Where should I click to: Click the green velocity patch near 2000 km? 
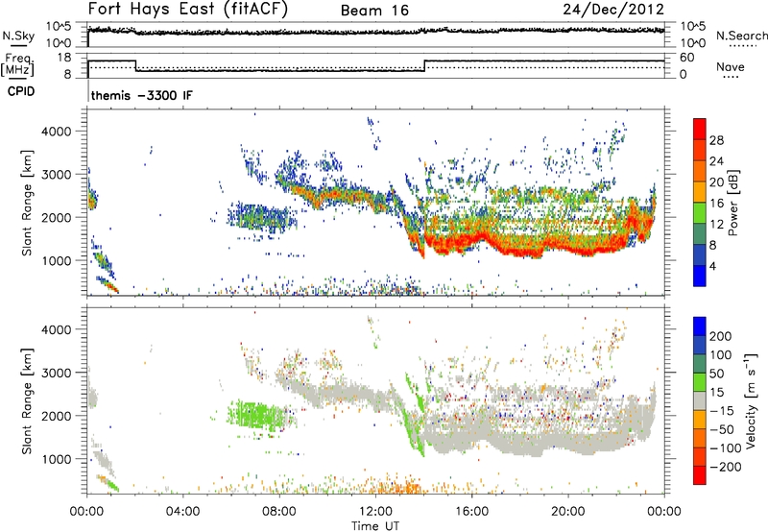[257, 415]
